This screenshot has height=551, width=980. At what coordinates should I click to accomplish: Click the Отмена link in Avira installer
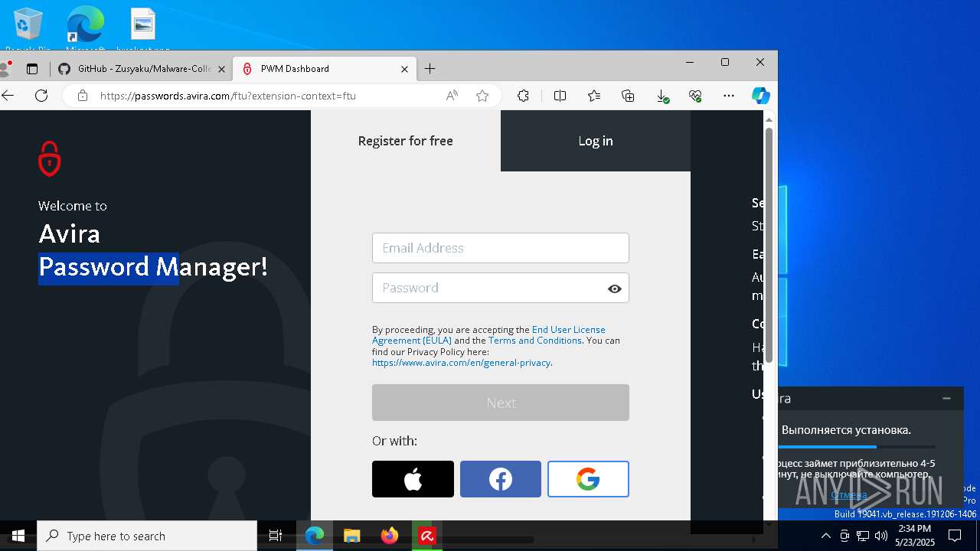pos(848,495)
